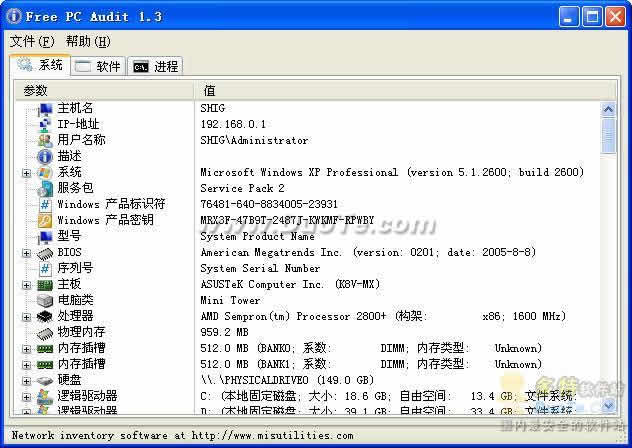Expand the 硬盘 tree node
The height and width of the screenshot is (448, 632).
tap(26, 381)
